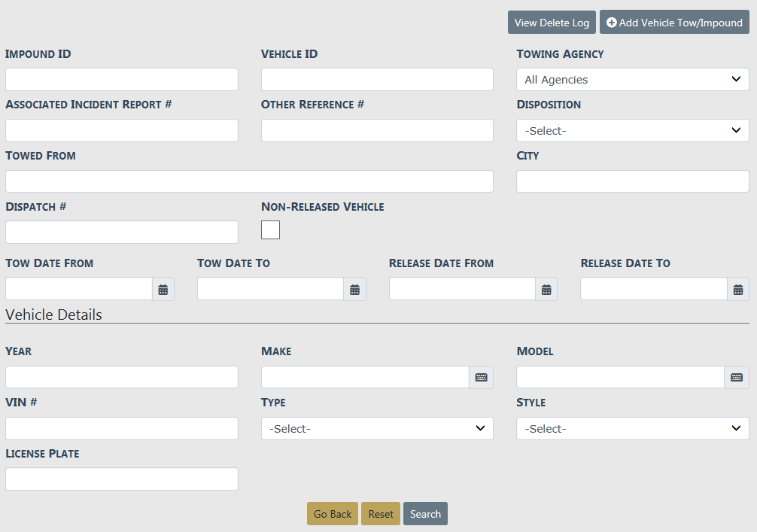Click the keyboard icon beside Model field

click(x=737, y=378)
